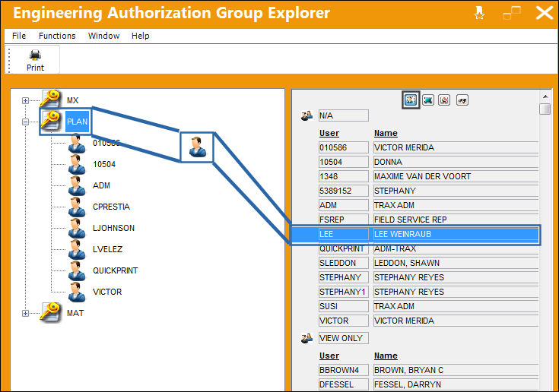Select user cell BBROWN4
Viewport: 559px width, 392px height.
(x=343, y=370)
